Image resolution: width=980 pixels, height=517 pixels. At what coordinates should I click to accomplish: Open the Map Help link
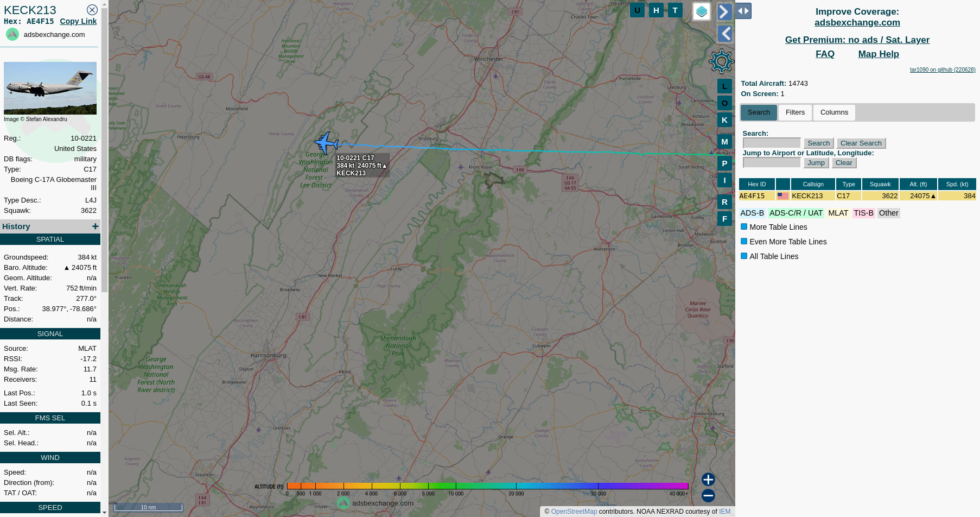[879, 54]
